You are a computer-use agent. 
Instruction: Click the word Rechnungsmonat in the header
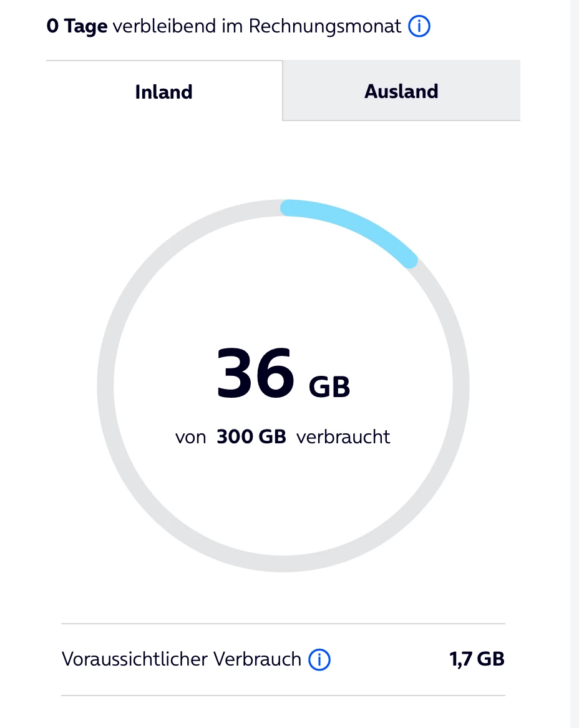point(324,27)
